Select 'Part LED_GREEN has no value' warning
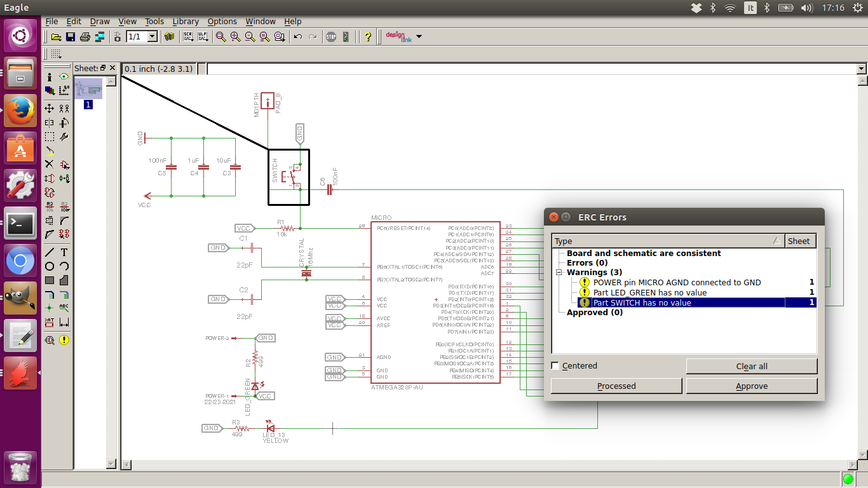 [649, 292]
